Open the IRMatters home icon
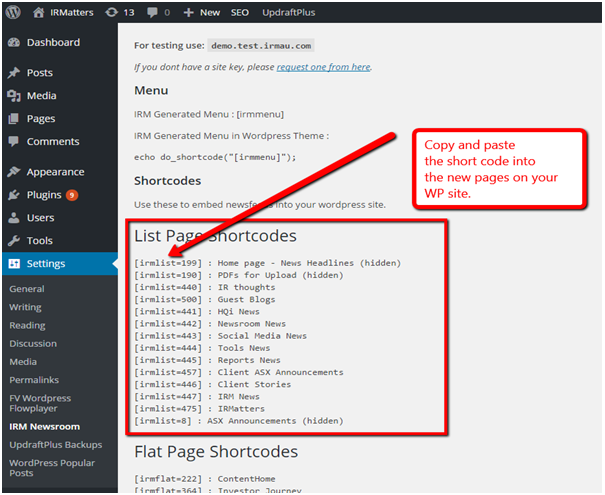Viewport: 605px width, 495px height. tap(38, 12)
